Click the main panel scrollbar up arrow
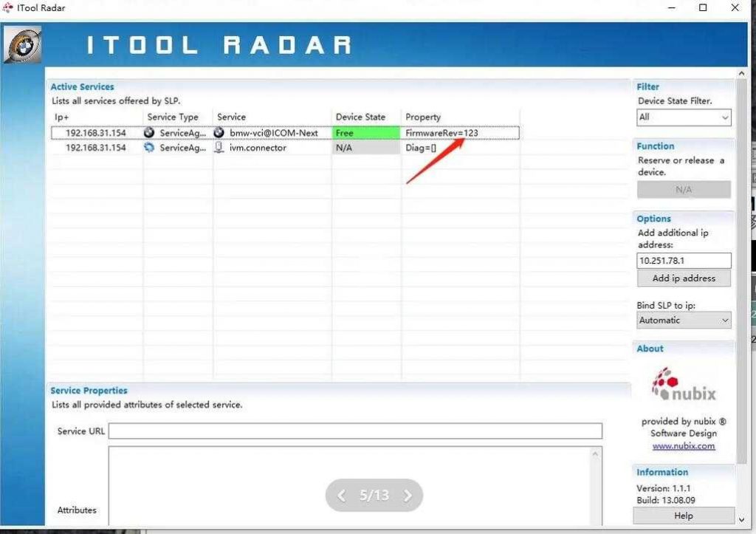 coord(741,73)
